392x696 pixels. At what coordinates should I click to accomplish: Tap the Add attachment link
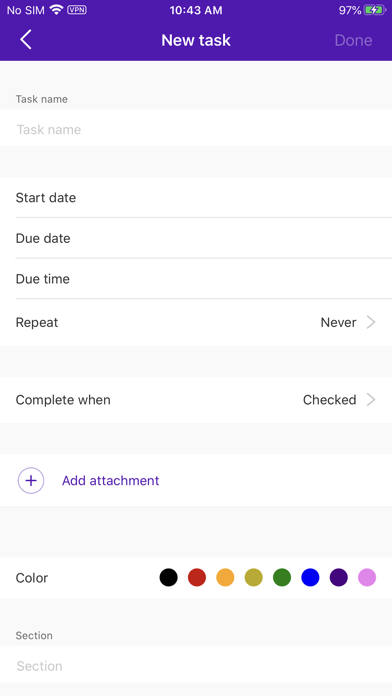(111, 480)
